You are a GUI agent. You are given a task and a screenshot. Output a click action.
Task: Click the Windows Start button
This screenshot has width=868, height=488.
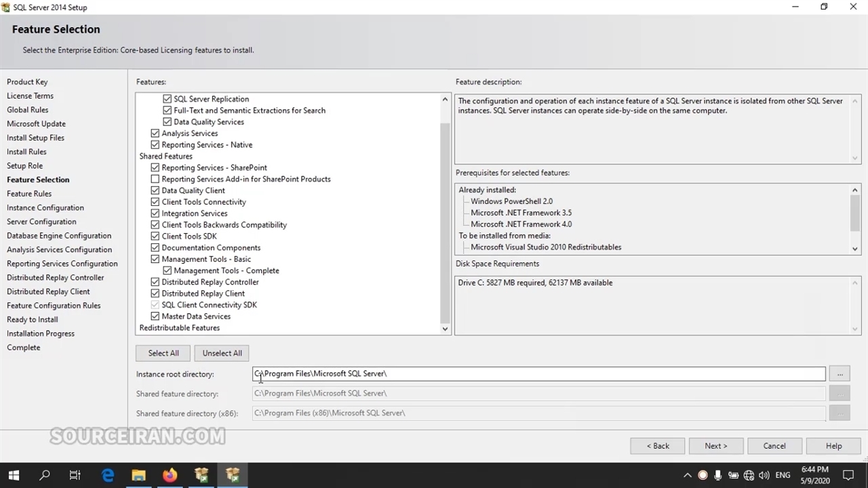14,475
